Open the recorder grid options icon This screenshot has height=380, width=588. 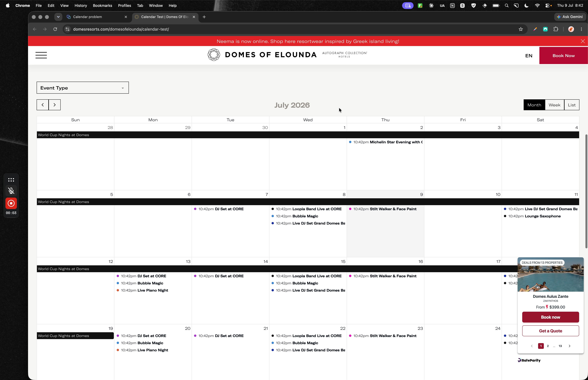(11, 180)
